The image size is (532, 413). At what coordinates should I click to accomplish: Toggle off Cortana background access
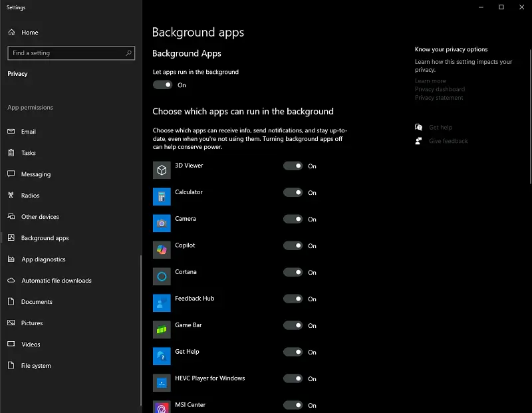(293, 273)
